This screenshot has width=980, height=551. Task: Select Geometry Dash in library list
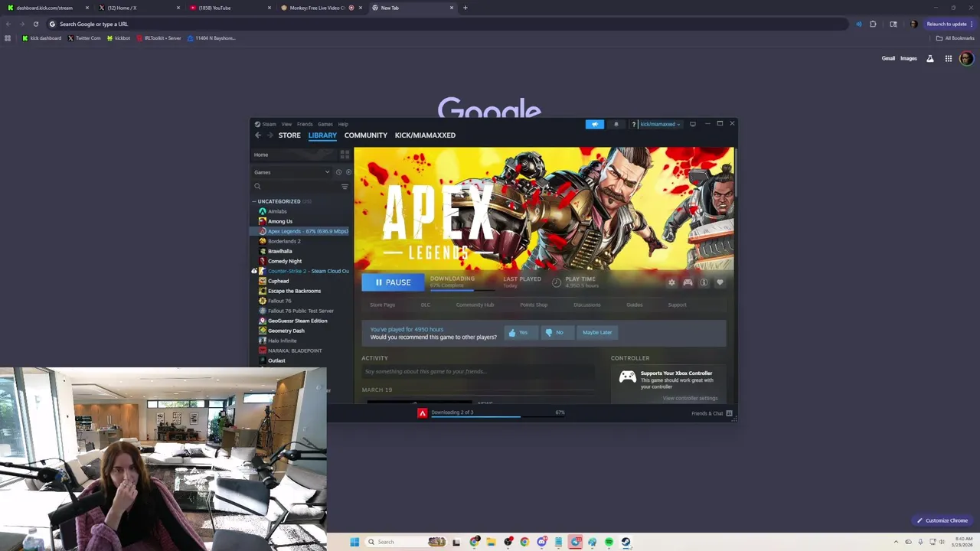286,331
